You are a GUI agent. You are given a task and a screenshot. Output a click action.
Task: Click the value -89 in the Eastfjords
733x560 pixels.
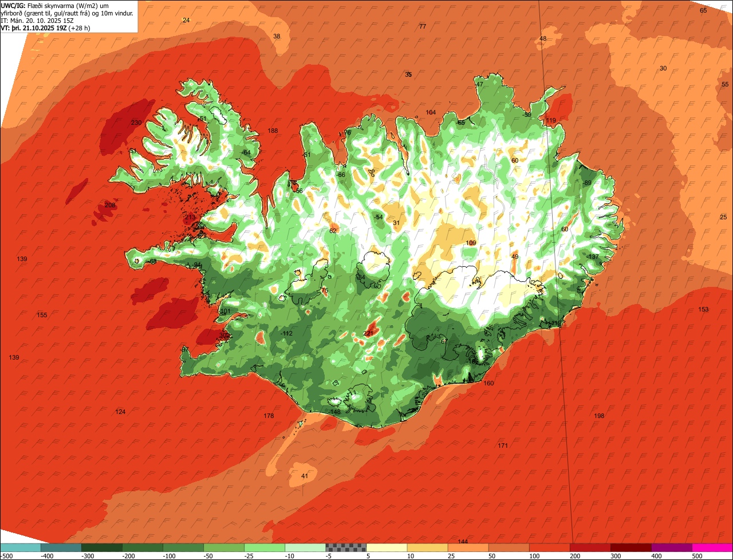tap(587, 183)
